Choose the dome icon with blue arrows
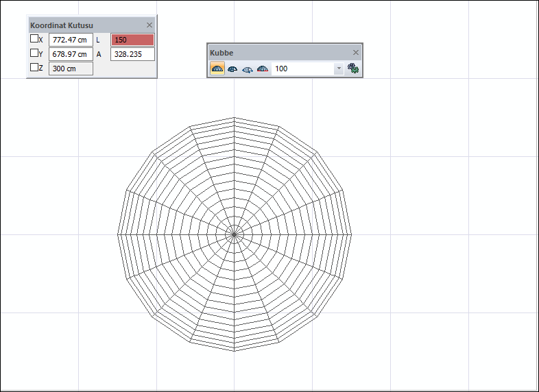 [x=248, y=69]
